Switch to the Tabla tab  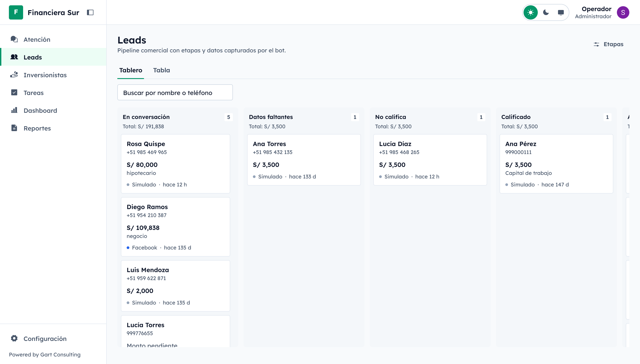click(161, 70)
